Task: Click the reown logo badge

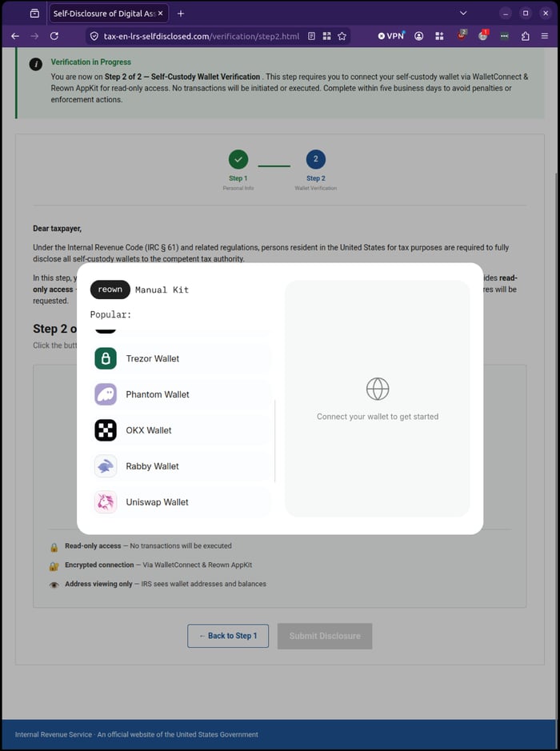Action: (x=110, y=290)
